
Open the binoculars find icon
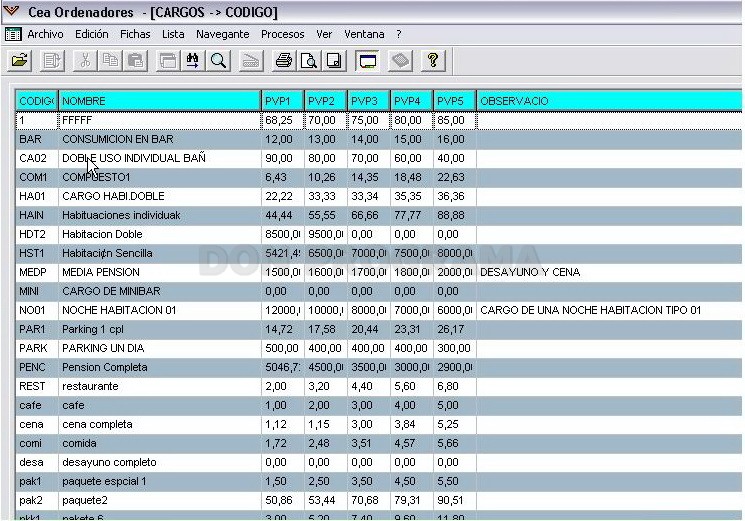pos(192,61)
